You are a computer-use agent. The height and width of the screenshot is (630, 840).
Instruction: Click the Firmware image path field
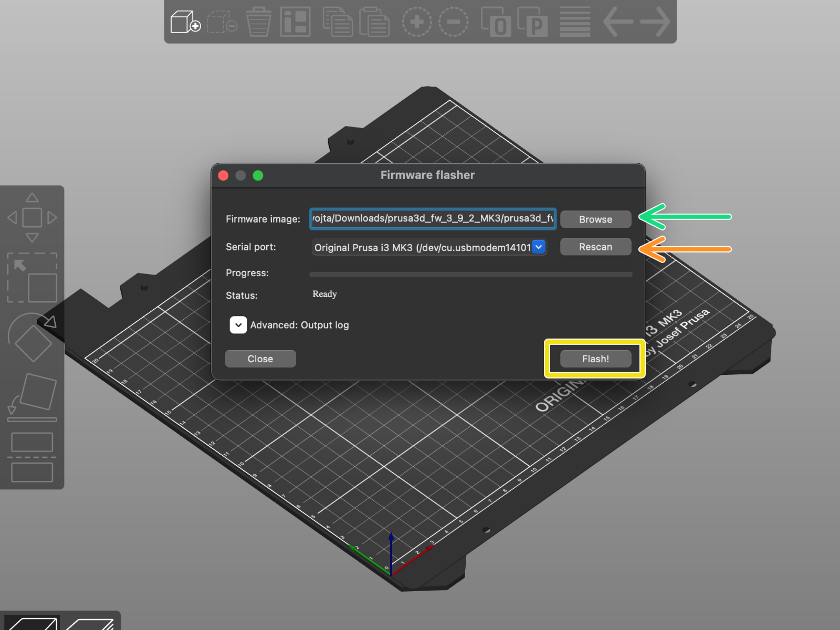(433, 219)
